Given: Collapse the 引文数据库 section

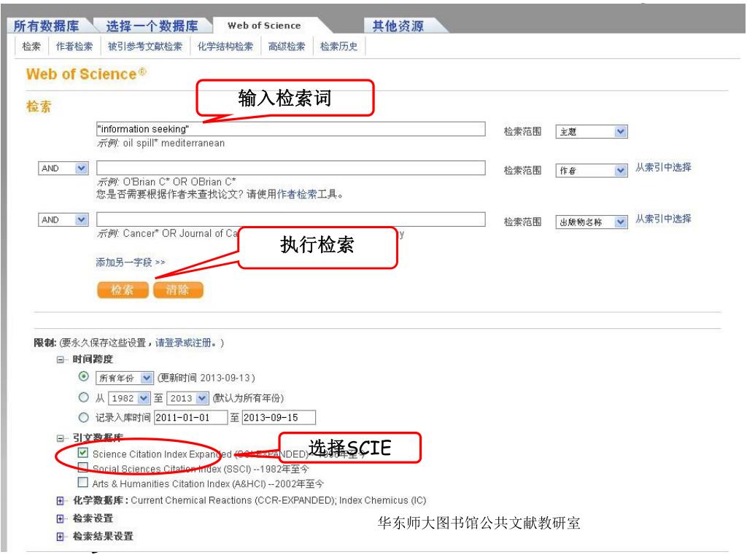Looking at the screenshot, I should 61,438.
